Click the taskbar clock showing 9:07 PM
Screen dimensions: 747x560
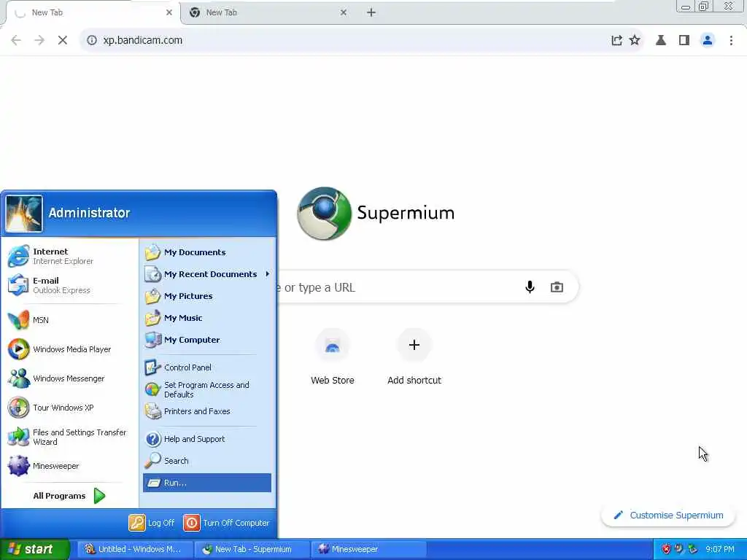click(x=720, y=549)
